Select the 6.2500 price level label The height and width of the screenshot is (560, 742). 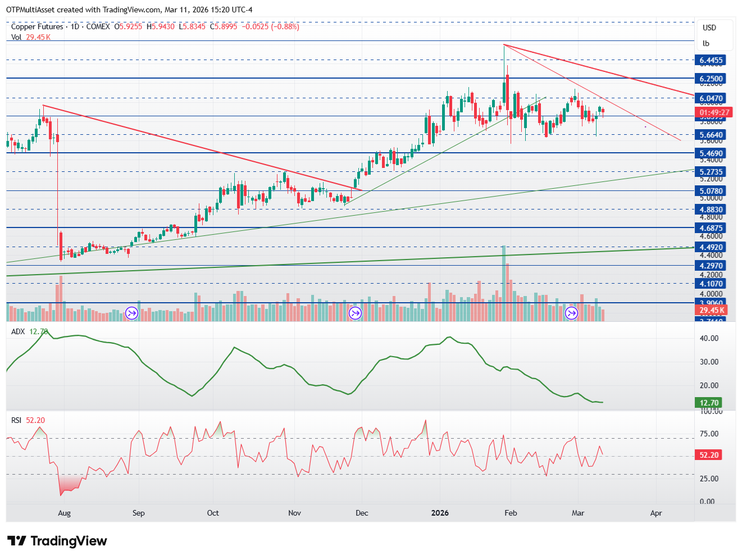coord(711,79)
